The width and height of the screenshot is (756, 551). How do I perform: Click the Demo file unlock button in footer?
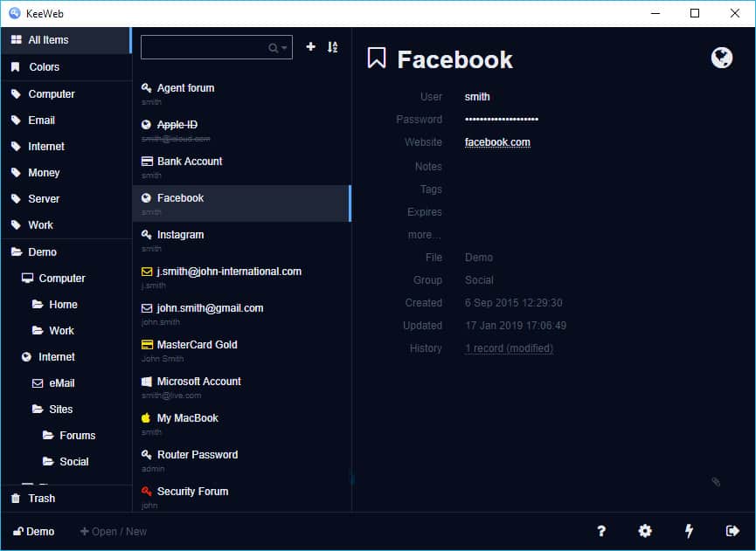click(34, 531)
